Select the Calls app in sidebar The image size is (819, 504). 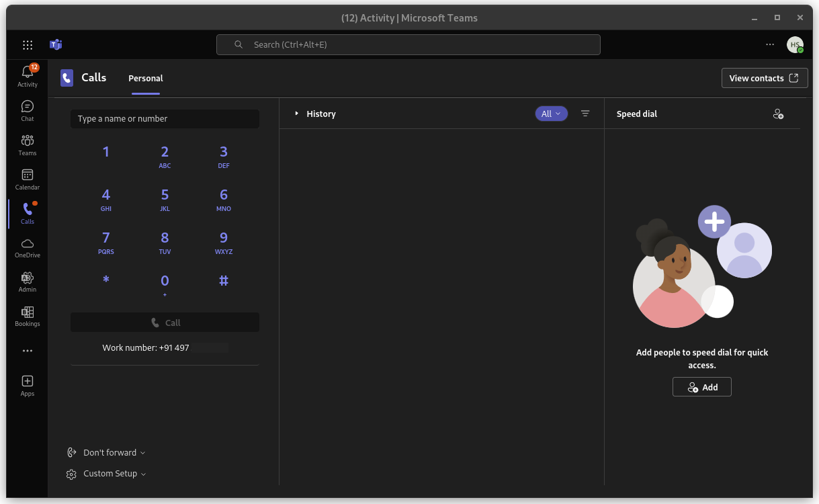click(x=28, y=214)
